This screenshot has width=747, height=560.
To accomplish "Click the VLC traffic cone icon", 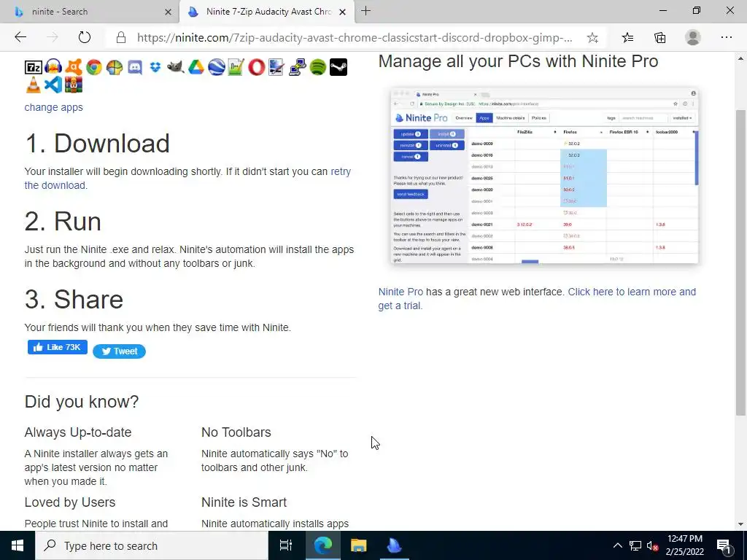I will pyautogui.click(x=34, y=85).
